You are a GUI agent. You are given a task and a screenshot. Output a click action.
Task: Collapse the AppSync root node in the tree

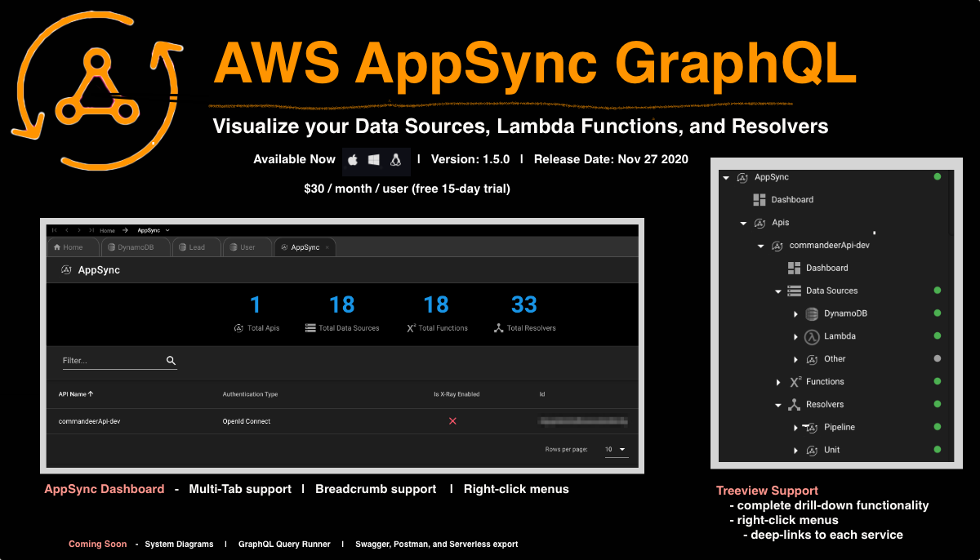click(x=726, y=177)
